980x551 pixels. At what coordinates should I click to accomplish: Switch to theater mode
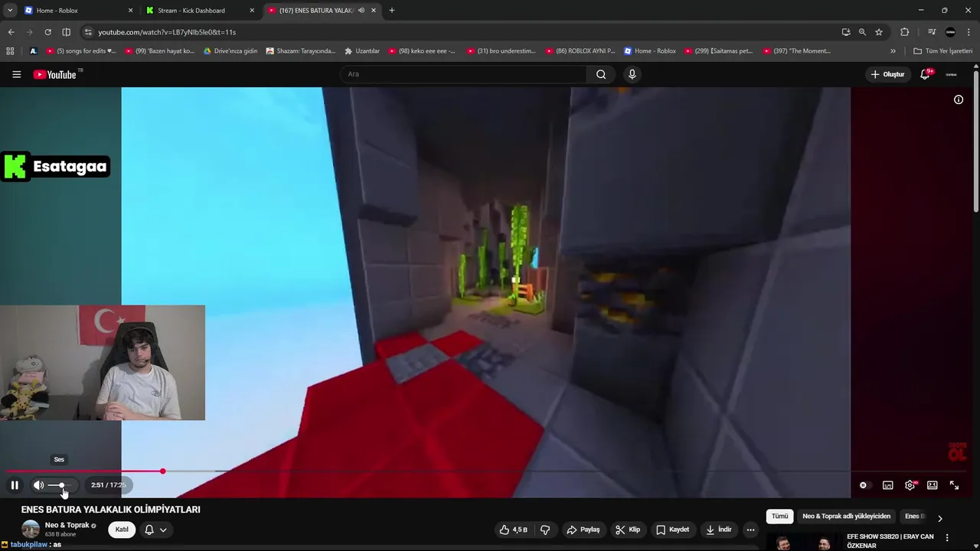[x=932, y=485]
